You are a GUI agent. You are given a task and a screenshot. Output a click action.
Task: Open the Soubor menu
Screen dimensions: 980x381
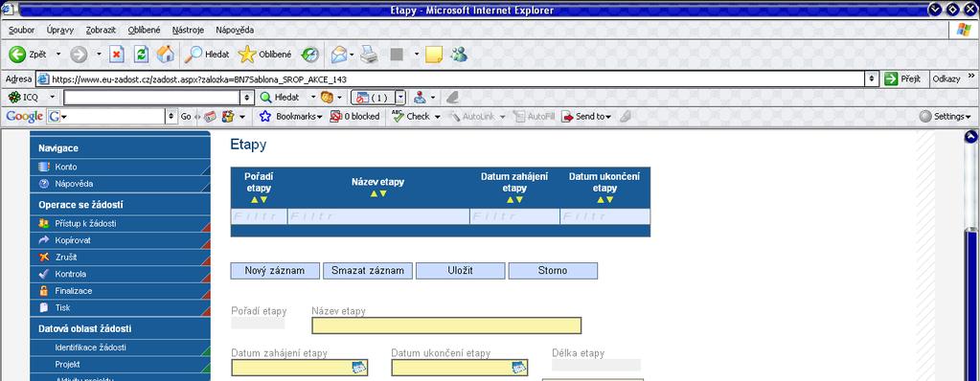(x=21, y=30)
